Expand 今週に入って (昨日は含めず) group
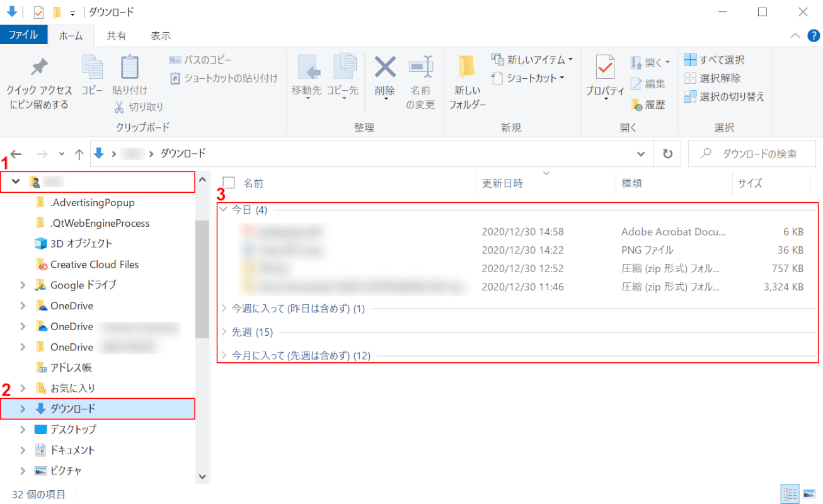Screen dimensions: 823x504 click(224, 309)
